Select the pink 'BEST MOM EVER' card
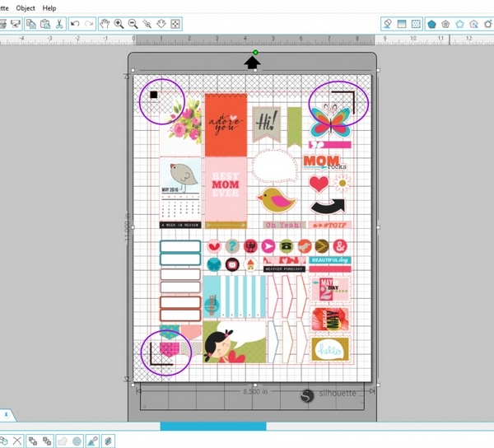The image size is (494, 448). [226, 189]
